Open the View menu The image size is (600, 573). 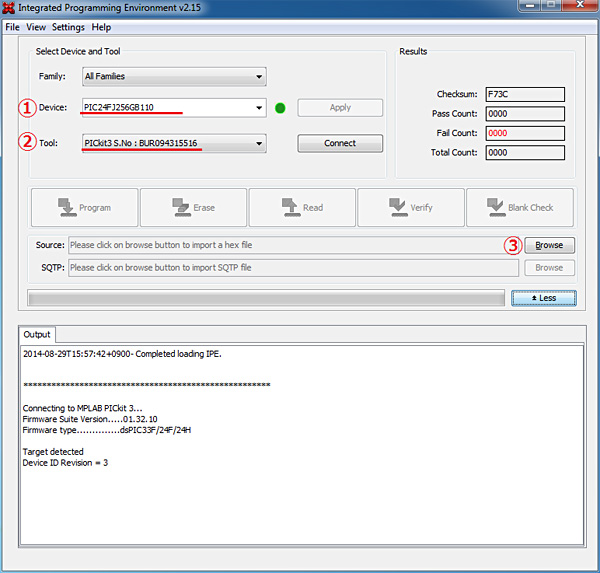[x=36, y=27]
